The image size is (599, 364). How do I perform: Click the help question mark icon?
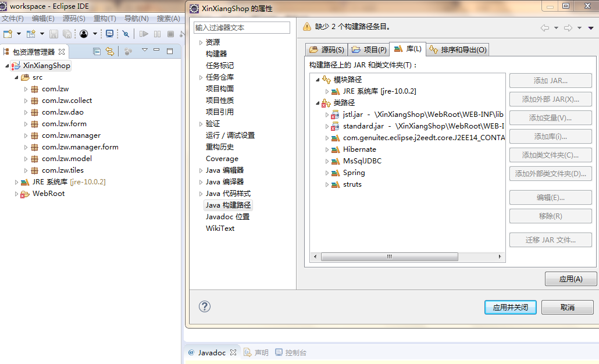[205, 306]
